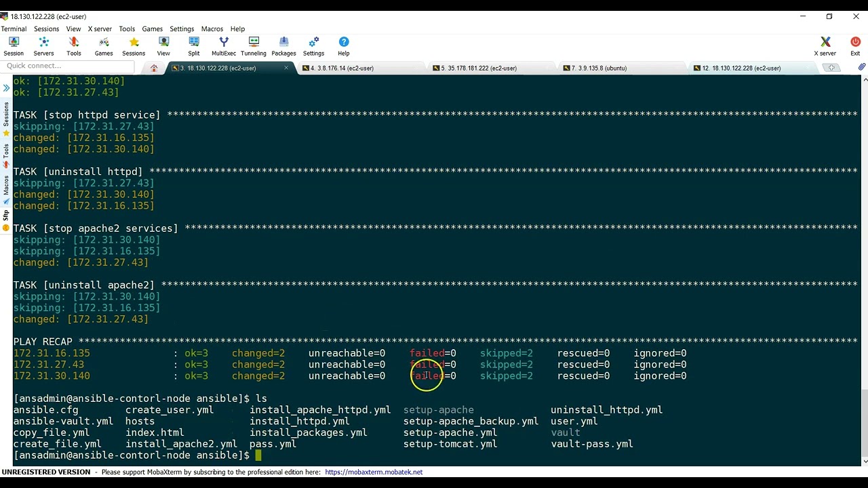The height and width of the screenshot is (488, 868).
Task: Expand the sidebar with double chevron
Action: [6, 87]
